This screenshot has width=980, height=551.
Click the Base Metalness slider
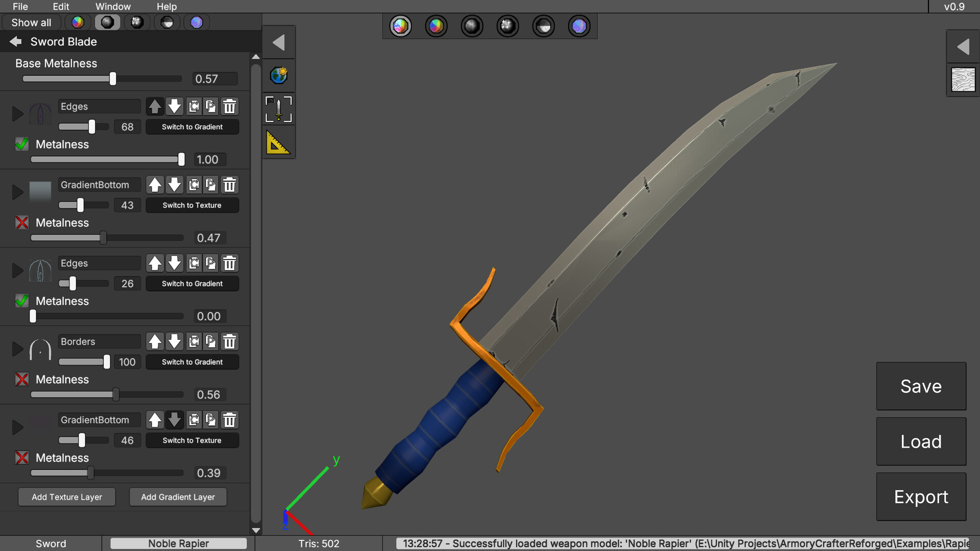click(x=113, y=79)
